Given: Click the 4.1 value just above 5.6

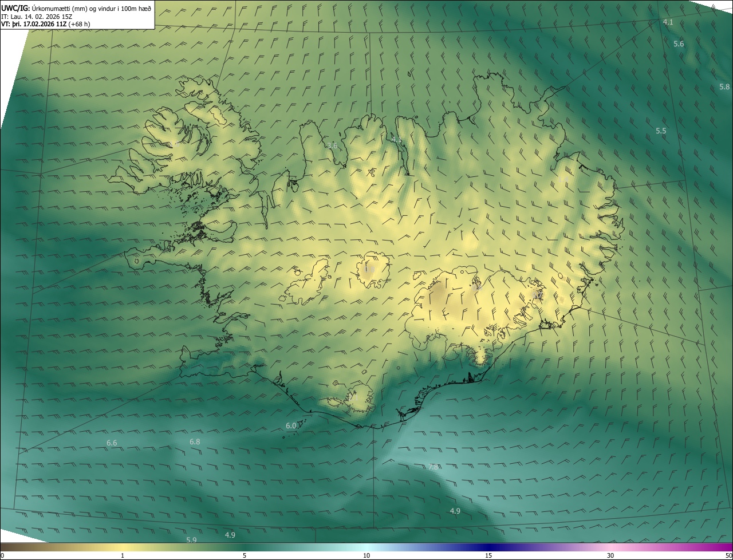Looking at the screenshot, I should tap(668, 22).
